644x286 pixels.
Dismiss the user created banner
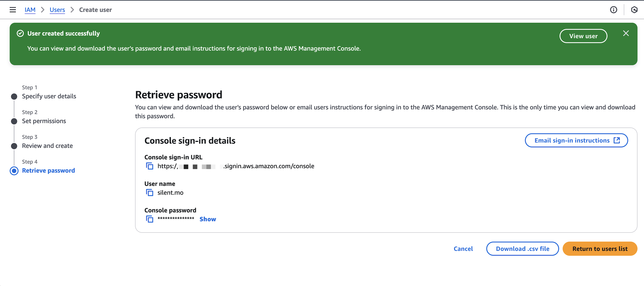coord(626,33)
